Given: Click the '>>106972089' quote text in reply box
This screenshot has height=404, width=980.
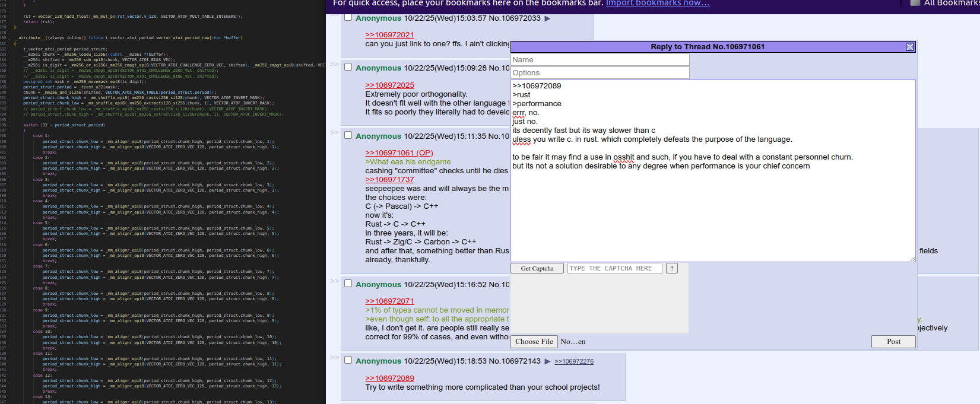Looking at the screenshot, I should (x=537, y=86).
